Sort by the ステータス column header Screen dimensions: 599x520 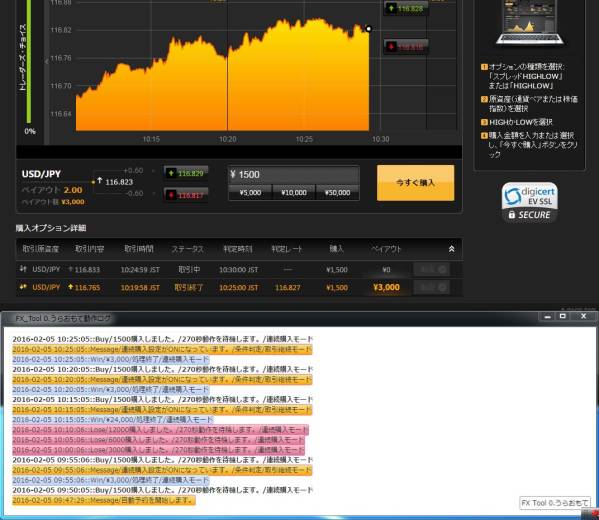coord(188,249)
